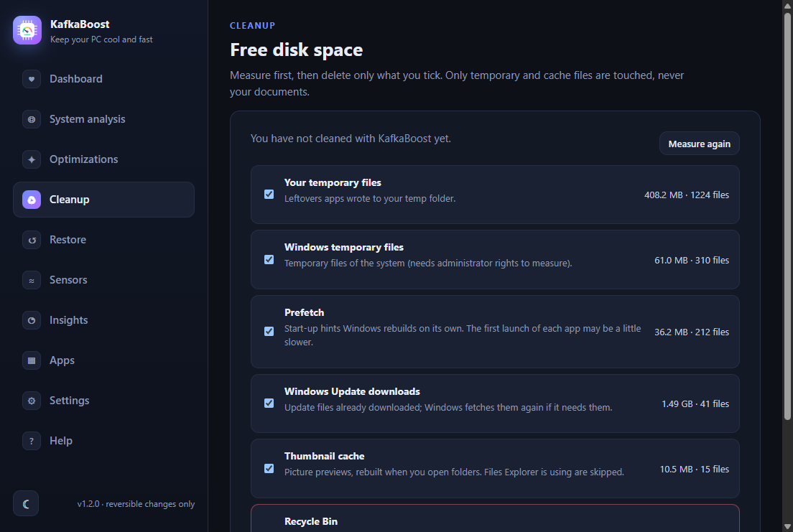This screenshot has height=532, width=793.
Task: Open the Help menu label
Action: [x=60, y=441]
